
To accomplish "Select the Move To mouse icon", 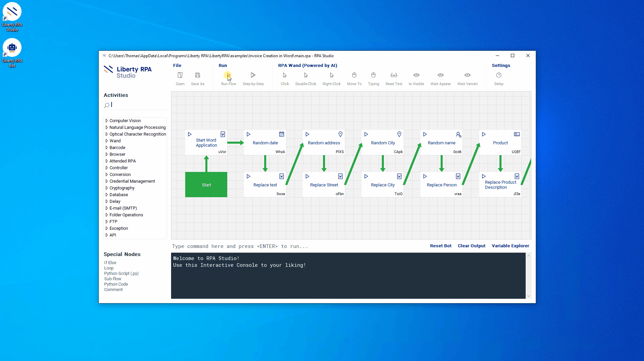I will (354, 75).
